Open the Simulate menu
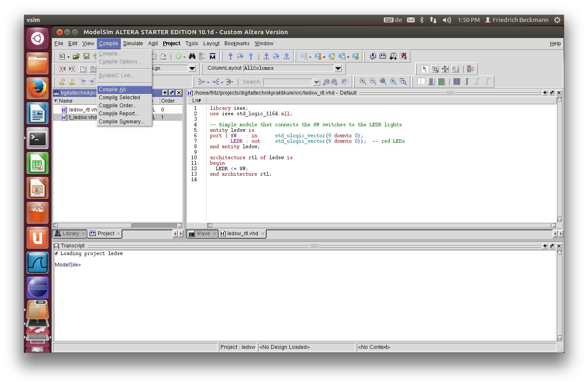This screenshot has height=386, width=588. pos(133,43)
